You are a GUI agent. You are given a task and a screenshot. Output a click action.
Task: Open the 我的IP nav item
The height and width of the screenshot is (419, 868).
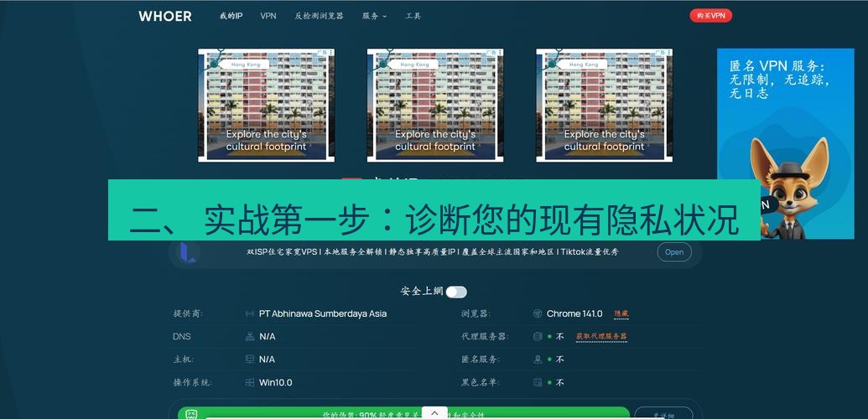click(231, 16)
